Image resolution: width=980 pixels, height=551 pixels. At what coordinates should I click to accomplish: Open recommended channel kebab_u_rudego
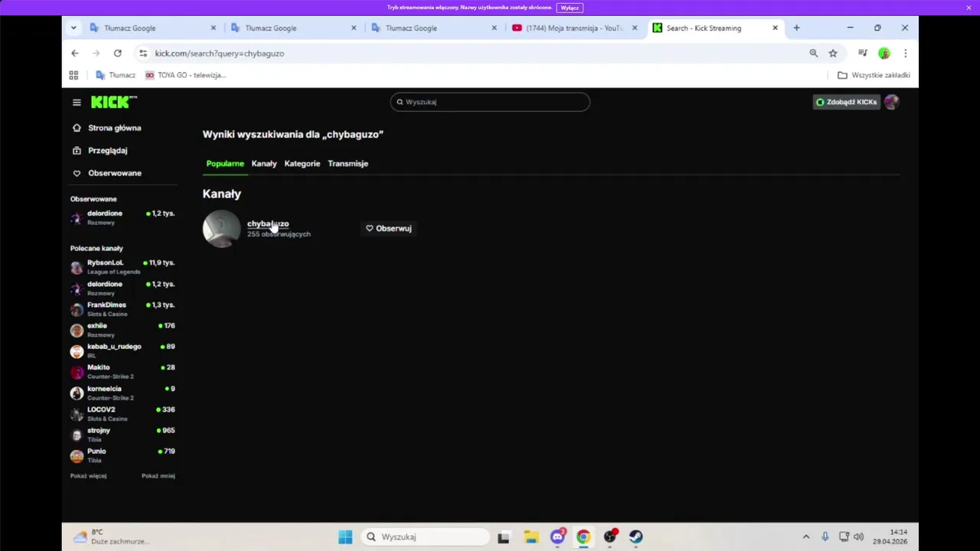(x=122, y=350)
